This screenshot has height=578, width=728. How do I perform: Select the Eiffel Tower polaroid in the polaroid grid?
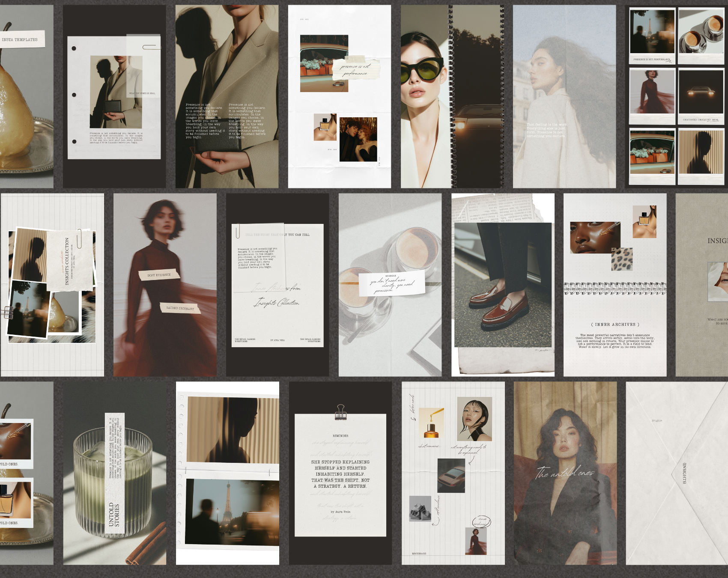652,36
